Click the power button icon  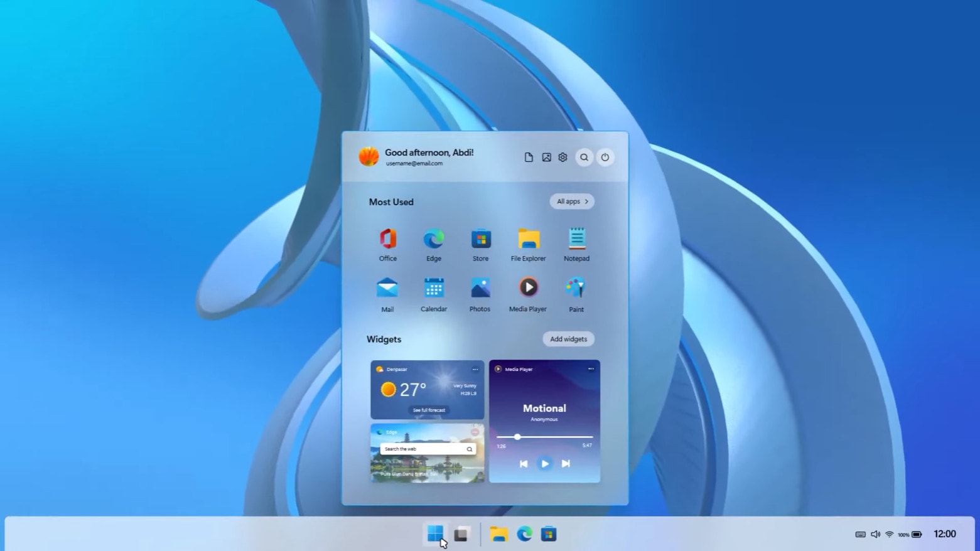pos(605,158)
